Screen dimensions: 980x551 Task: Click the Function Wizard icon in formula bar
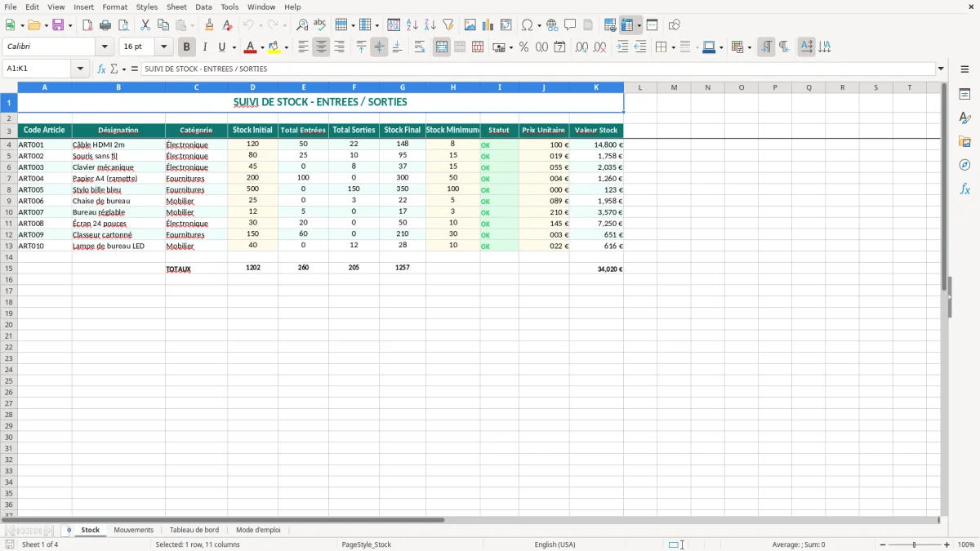(x=102, y=69)
